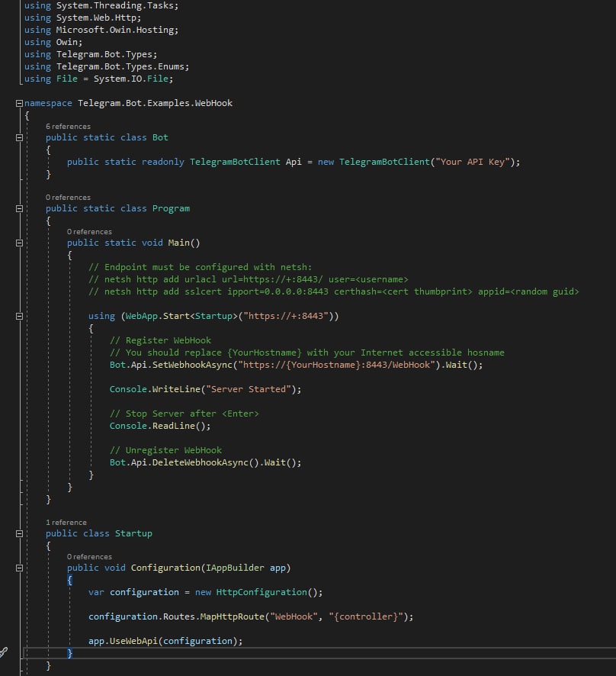
Task: Open '0 references' CodeLens above Configuration method
Action: [x=89, y=556]
